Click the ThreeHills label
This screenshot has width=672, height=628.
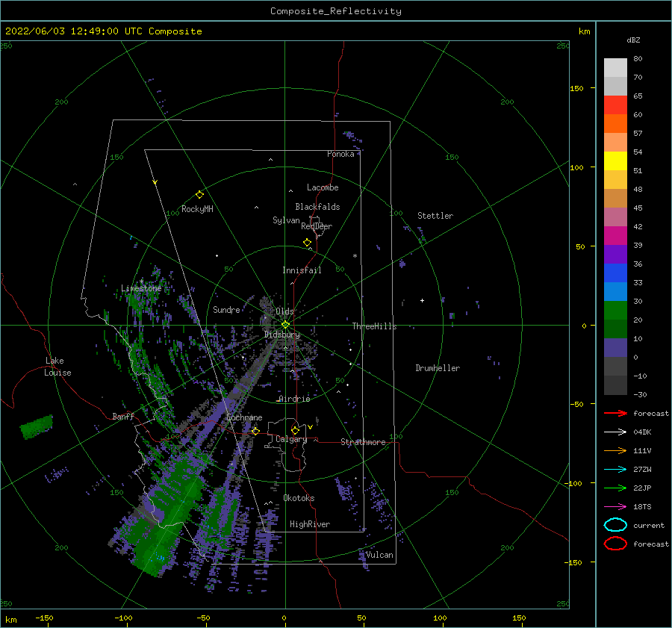[x=375, y=326]
